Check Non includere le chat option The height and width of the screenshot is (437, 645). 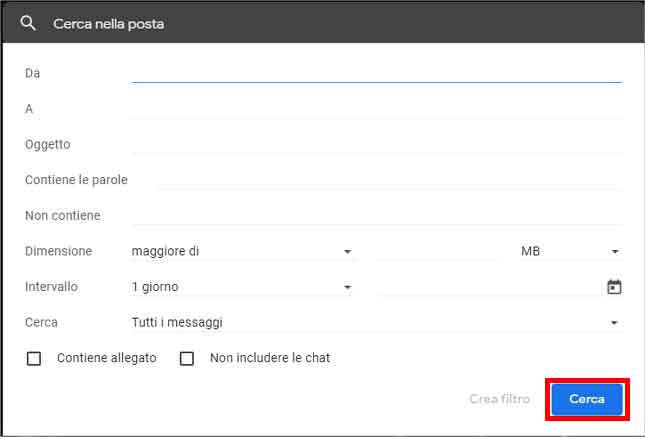click(x=187, y=358)
